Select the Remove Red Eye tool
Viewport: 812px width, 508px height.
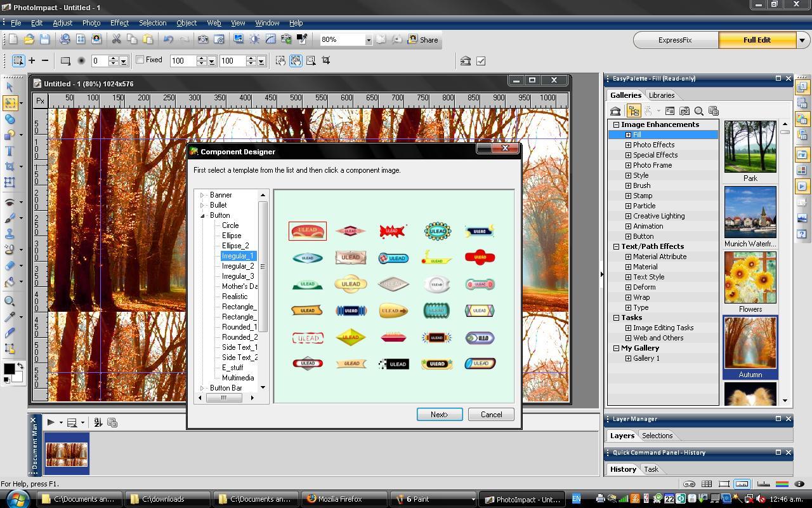(10, 203)
